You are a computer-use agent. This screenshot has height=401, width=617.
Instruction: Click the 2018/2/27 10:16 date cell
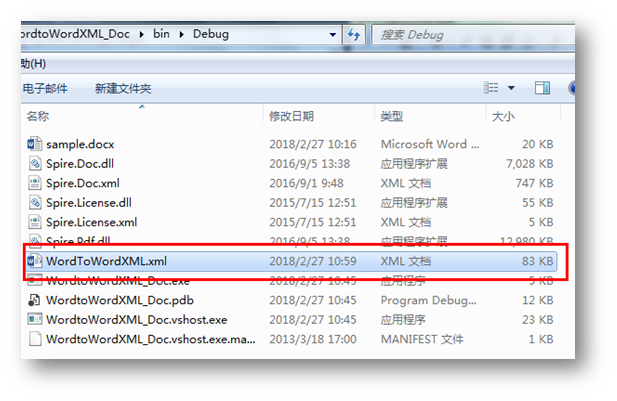click(313, 144)
